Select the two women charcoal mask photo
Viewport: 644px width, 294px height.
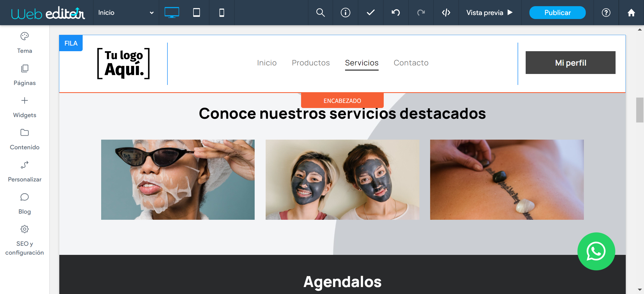point(342,180)
